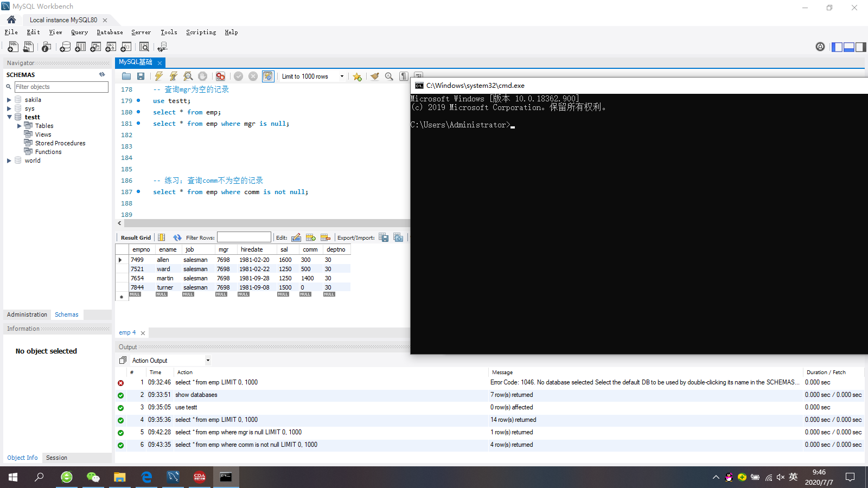This screenshot has width=868, height=488.
Task: Open the Scripting menu
Action: (x=201, y=32)
